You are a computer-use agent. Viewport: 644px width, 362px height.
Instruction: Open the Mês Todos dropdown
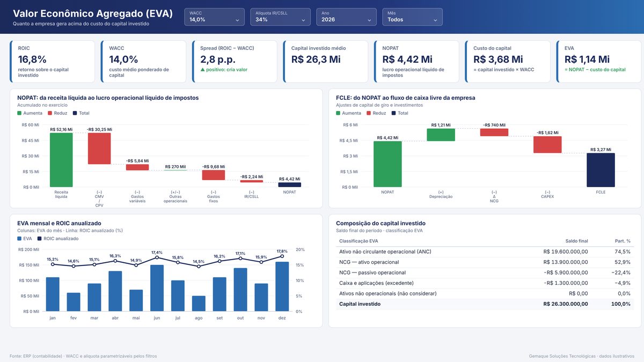[412, 17]
